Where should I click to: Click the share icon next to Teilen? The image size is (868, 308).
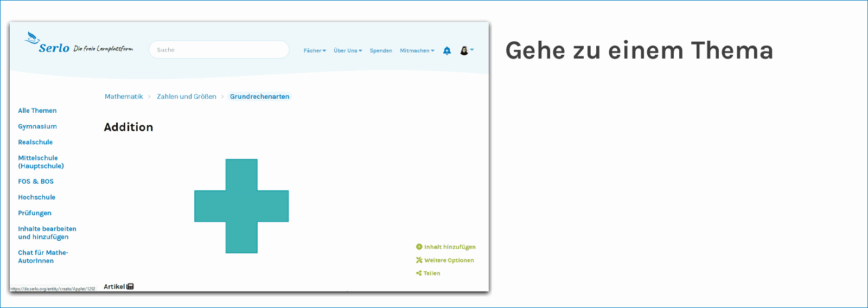(x=419, y=273)
